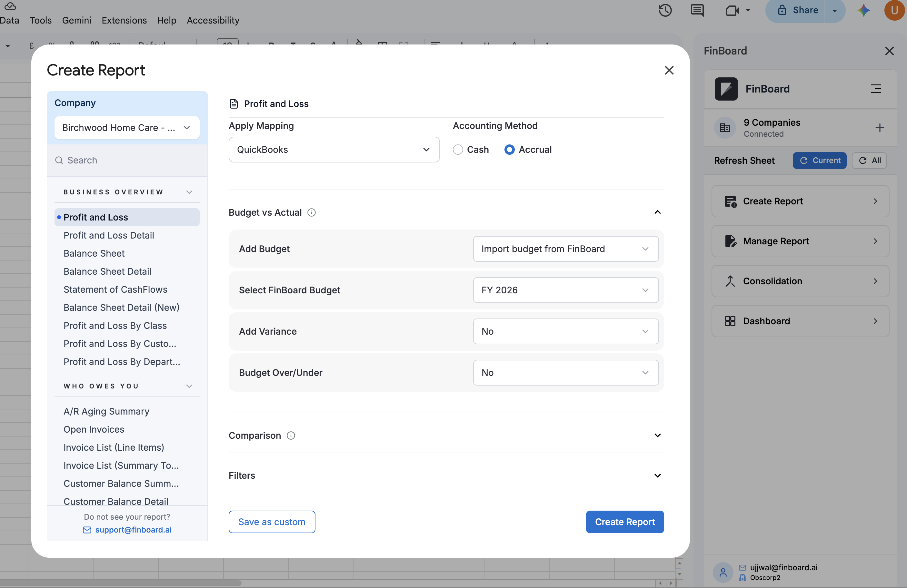The image size is (907, 588).
Task: Click the Share lock icon
Action: tap(782, 10)
